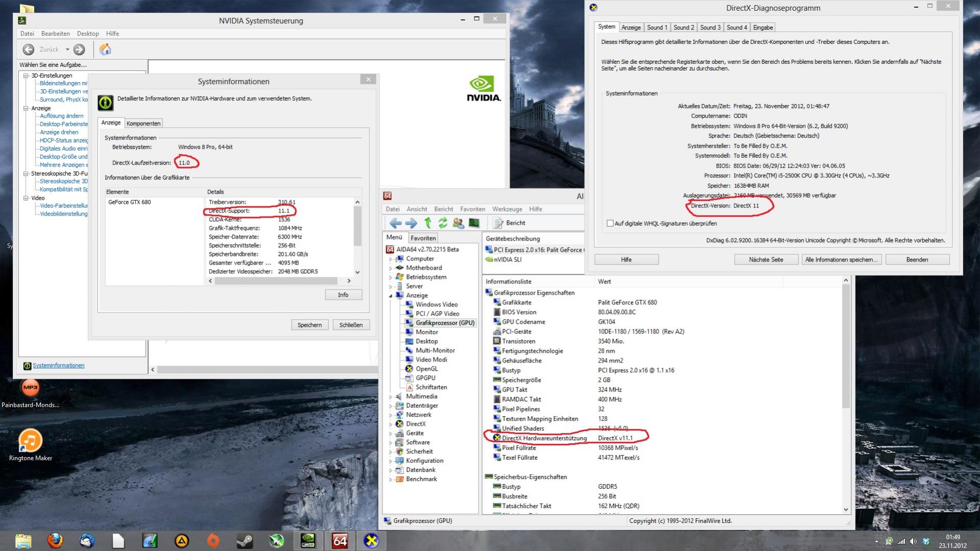Viewport: 980px width, 551px height.
Task: Open Auflösung ändern in NVIDIA tree
Action: tap(61, 116)
